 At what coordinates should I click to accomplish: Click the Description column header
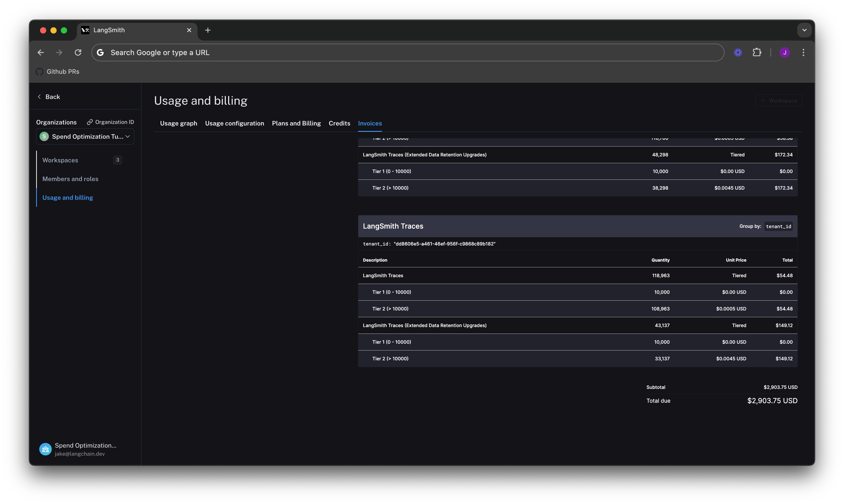pyautogui.click(x=375, y=260)
